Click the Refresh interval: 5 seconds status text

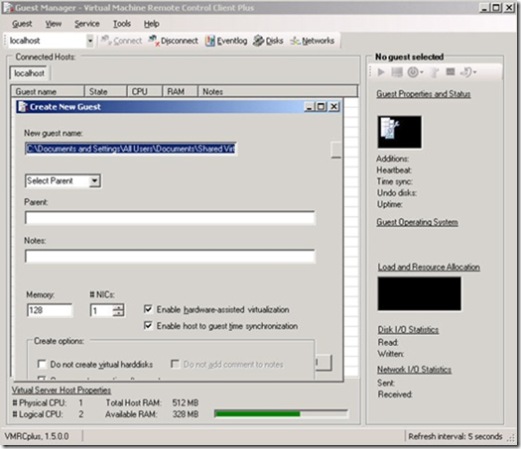[x=455, y=436]
